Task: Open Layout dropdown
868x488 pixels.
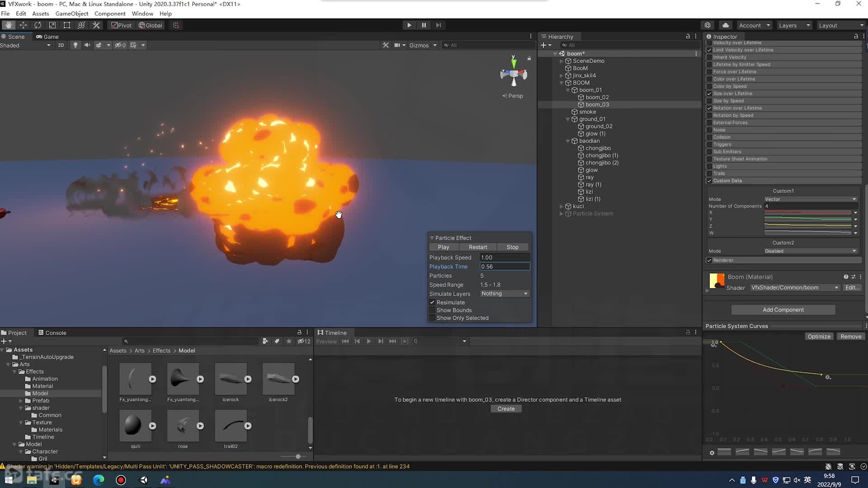Action: click(841, 25)
